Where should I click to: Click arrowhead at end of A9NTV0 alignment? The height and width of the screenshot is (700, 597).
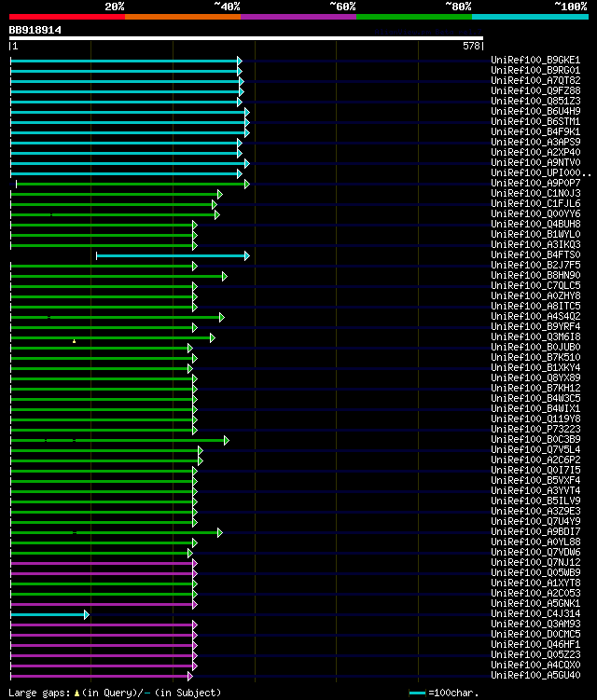coord(247,163)
